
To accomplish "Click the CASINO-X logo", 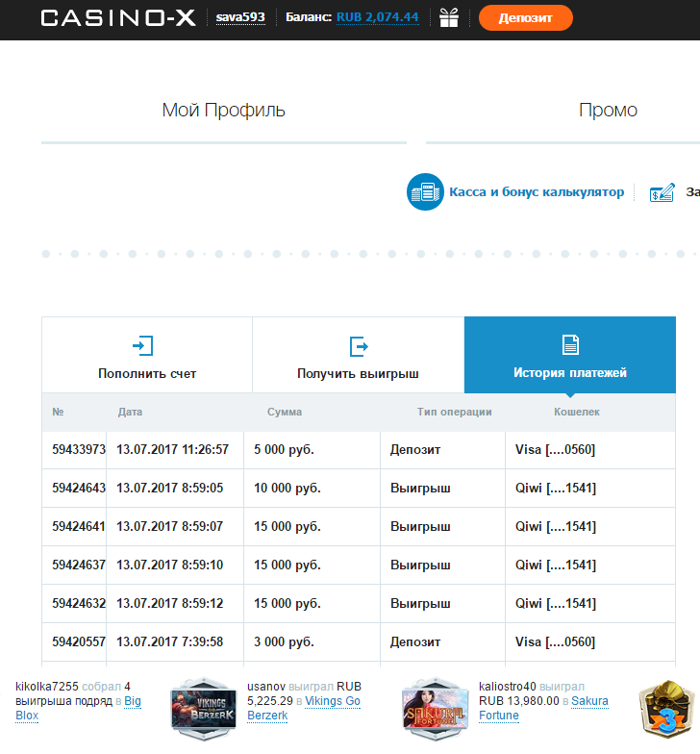I will coord(118,18).
